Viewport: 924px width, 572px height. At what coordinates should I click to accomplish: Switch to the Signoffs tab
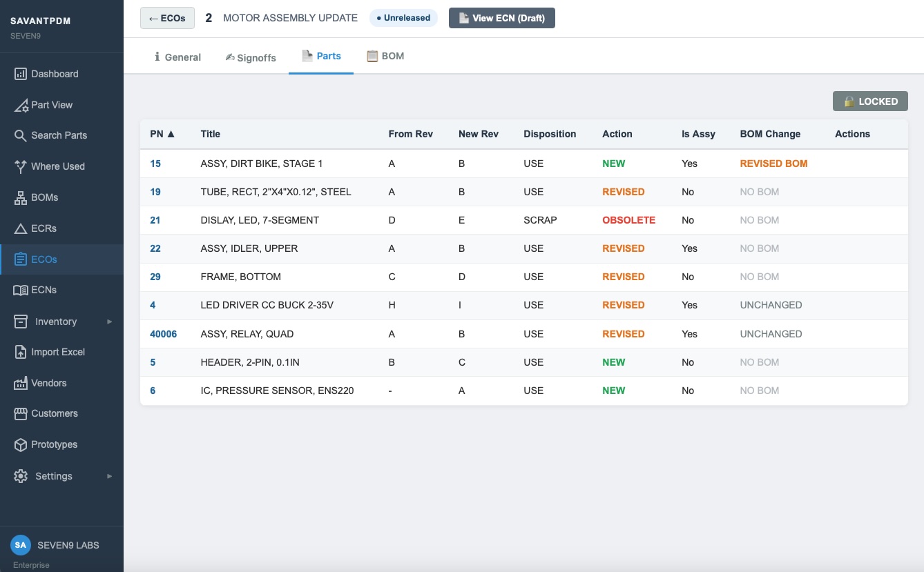tap(251, 57)
